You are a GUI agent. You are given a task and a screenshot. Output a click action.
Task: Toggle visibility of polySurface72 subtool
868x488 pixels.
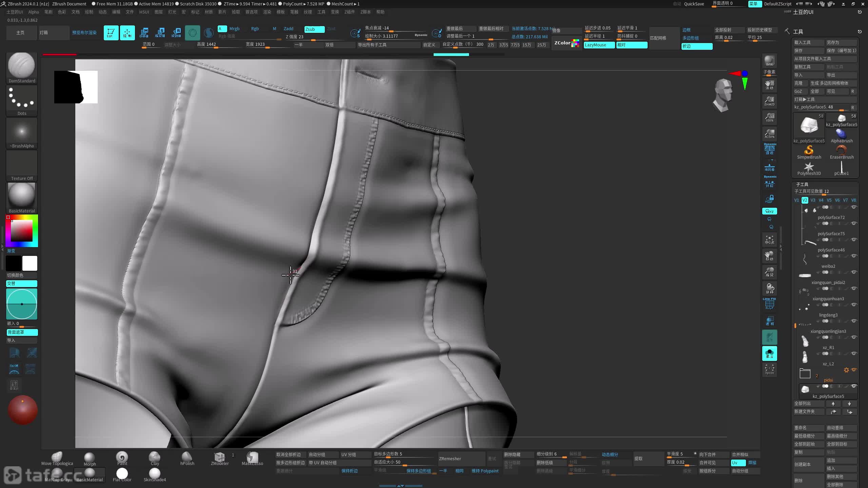coord(854,207)
